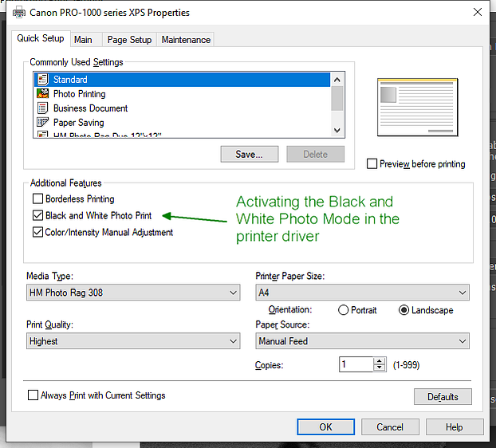Enable Preview before printing checkbox

coord(372,163)
